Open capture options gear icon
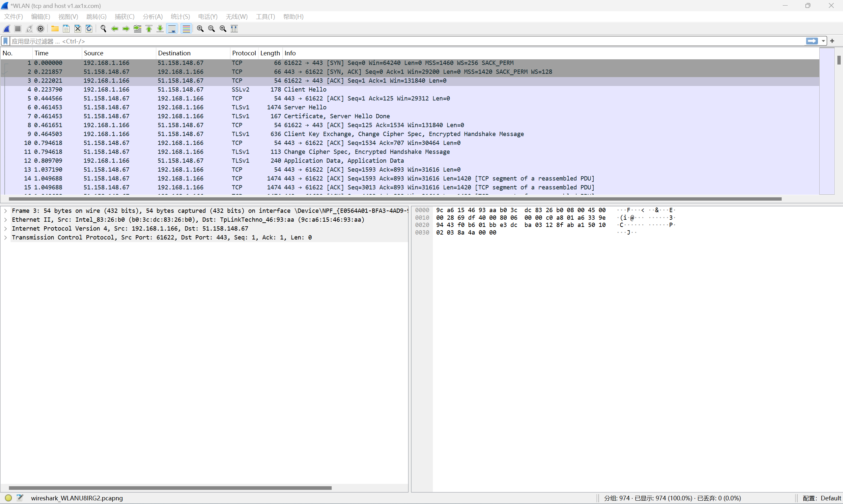Viewport: 843px width, 504px height. click(x=41, y=29)
